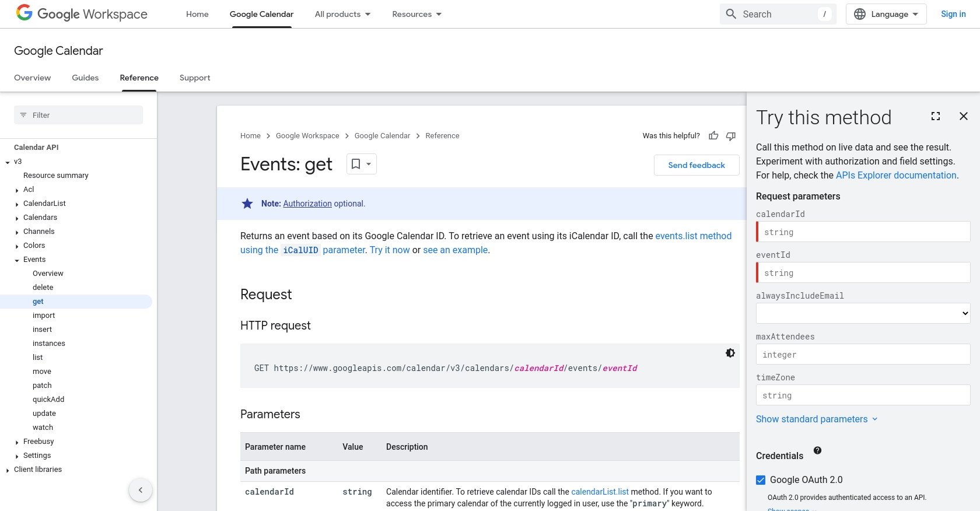Click the star Note icon
The height and width of the screenshot is (511, 980).
[247, 204]
